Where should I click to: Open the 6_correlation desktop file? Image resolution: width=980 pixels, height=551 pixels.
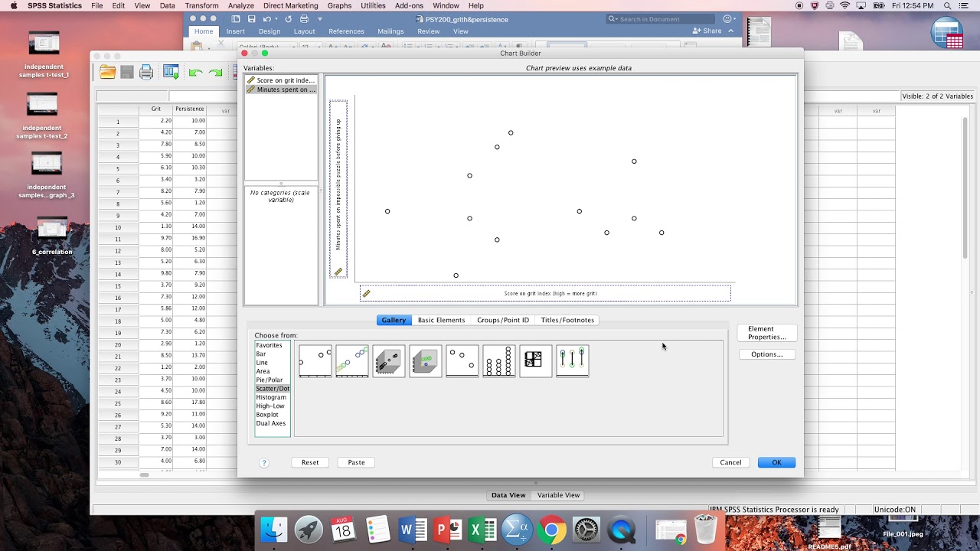click(52, 236)
